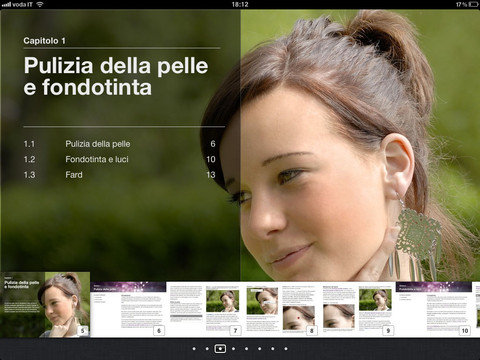Jump to the first chapter dot
This screenshot has width=480, height=360.
click(x=194, y=349)
